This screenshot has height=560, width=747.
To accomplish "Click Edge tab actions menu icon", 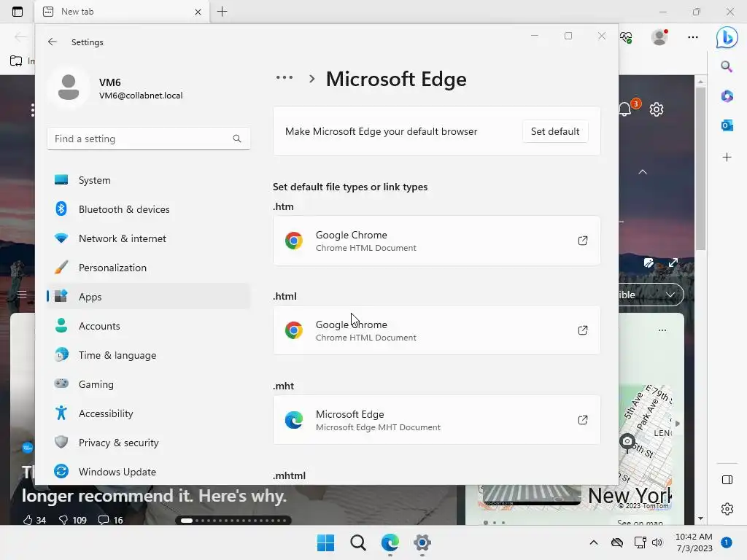I will pos(18,12).
